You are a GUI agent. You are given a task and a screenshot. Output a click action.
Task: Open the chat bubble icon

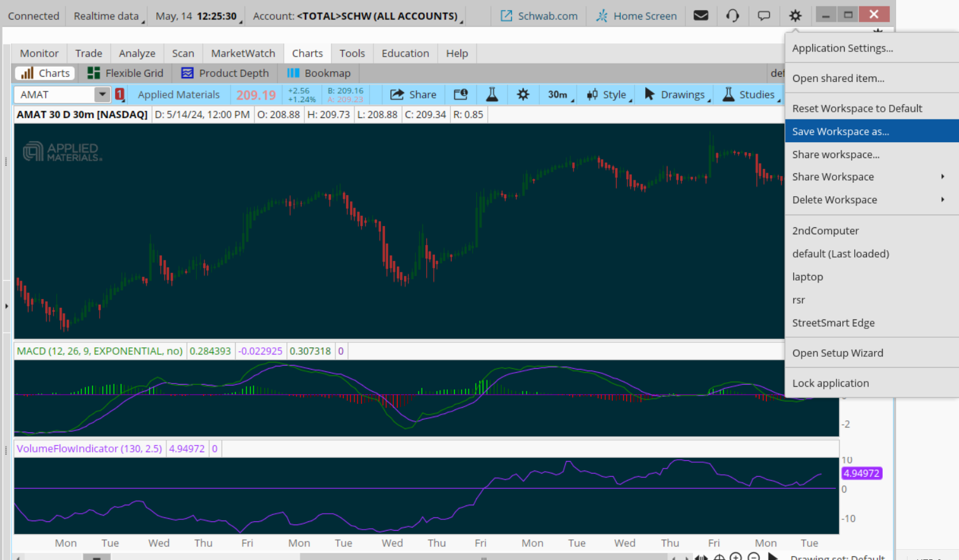pos(764,16)
